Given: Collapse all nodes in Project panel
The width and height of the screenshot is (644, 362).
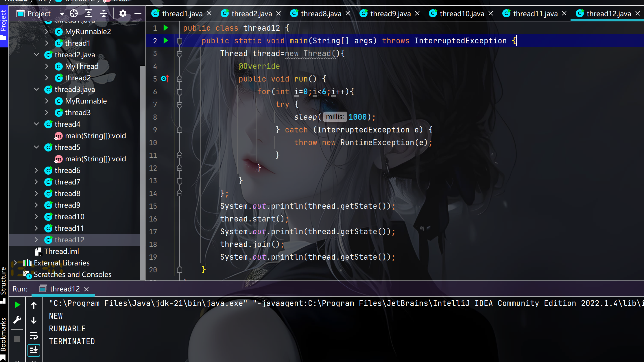Looking at the screenshot, I should (103, 13).
